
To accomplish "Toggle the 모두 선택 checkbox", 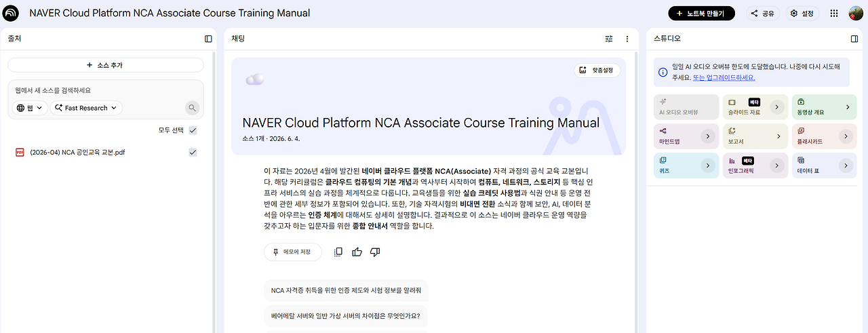I will (x=193, y=130).
